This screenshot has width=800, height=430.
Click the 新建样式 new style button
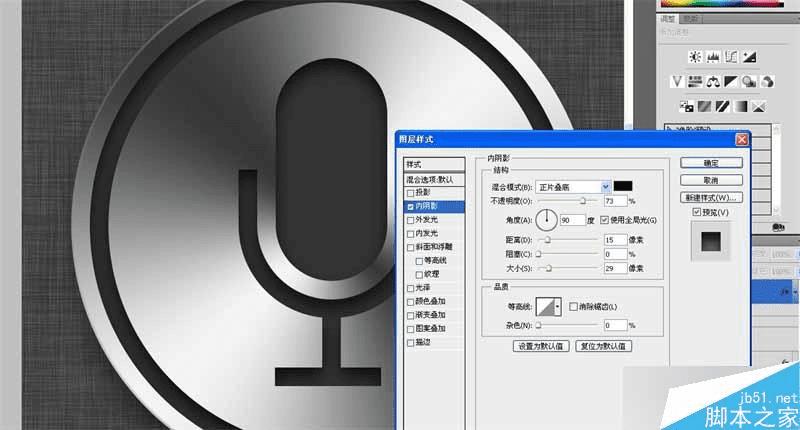711,197
